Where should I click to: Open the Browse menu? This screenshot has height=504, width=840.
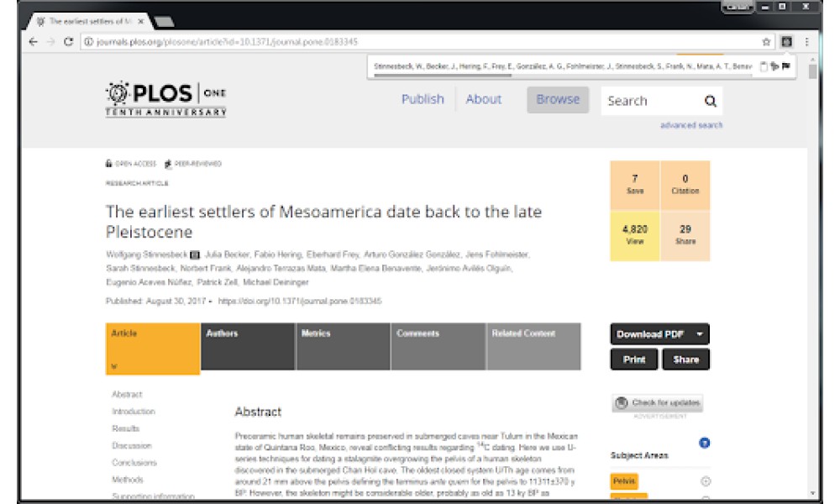pos(558,100)
